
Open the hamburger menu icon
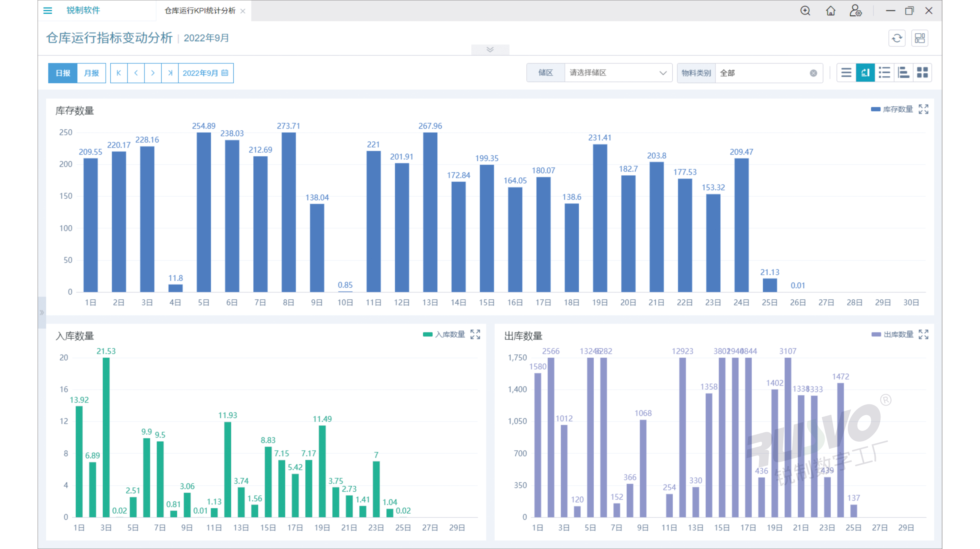click(x=48, y=11)
